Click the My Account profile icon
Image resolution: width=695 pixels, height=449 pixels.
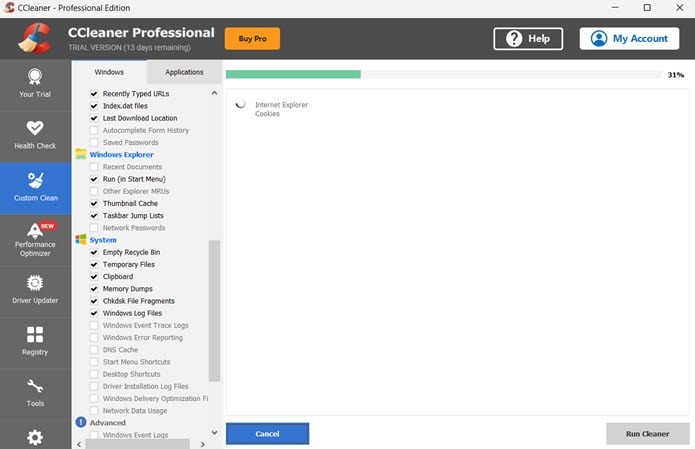tap(599, 39)
